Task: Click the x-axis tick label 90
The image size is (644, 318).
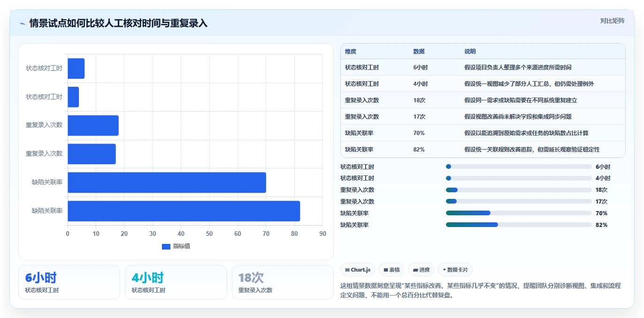Action: tap(322, 234)
